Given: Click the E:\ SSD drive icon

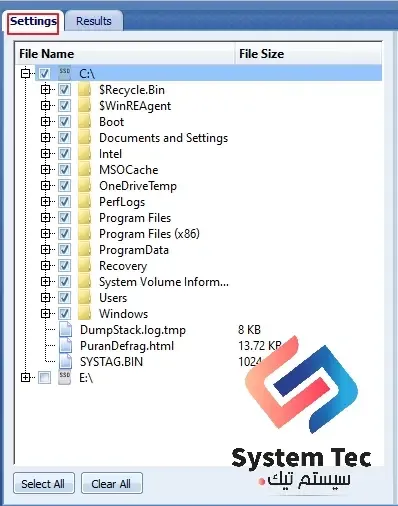Looking at the screenshot, I should coord(64,378).
